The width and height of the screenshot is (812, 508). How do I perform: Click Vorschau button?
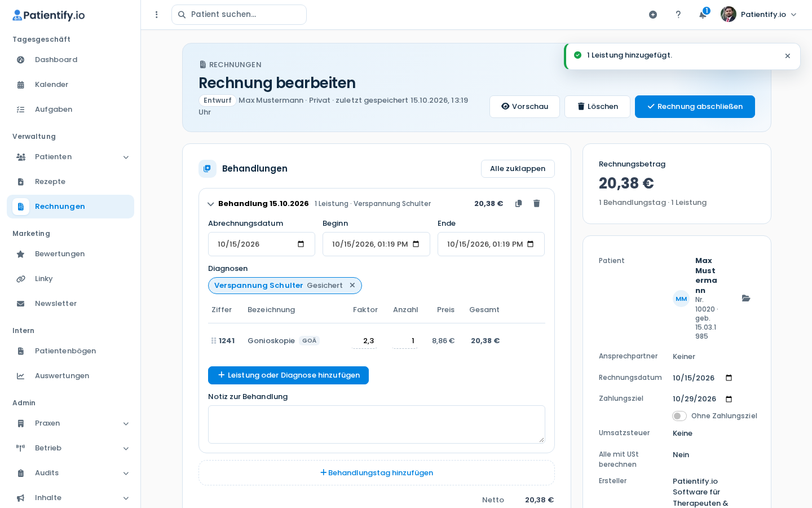pos(524,107)
